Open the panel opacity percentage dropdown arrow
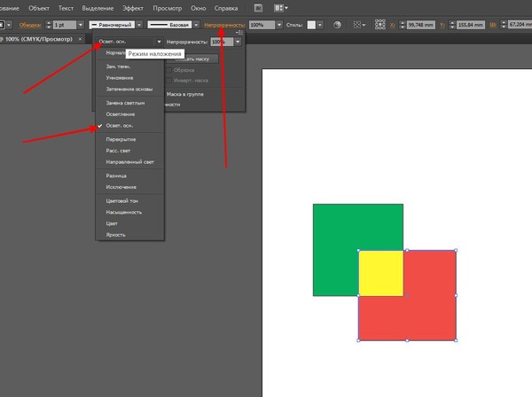Screen dimensions: 532x397 (238, 42)
